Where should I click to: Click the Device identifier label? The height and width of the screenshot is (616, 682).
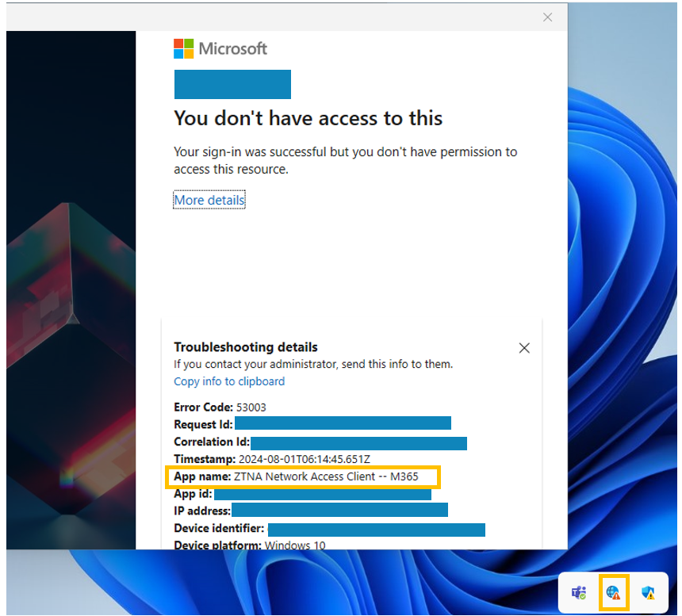(x=219, y=528)
